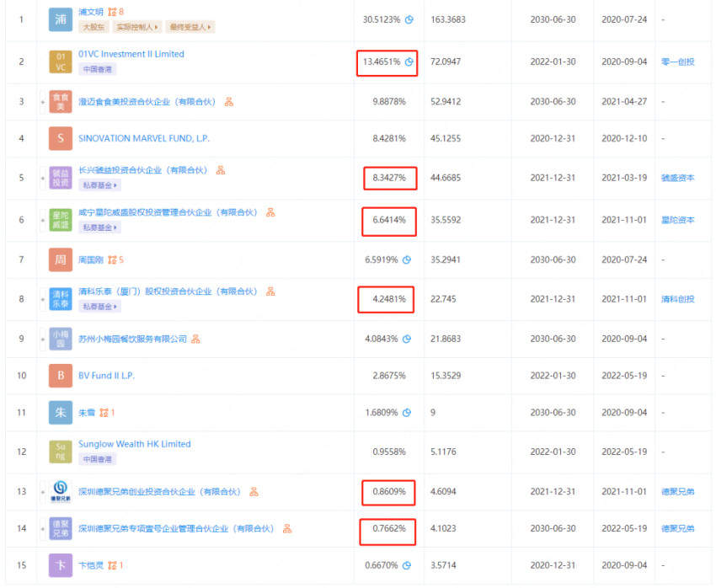Open the 实际控制人 tag dropdown under 浦文明
The height and width of the screenshot is (588, 716).
136,27
